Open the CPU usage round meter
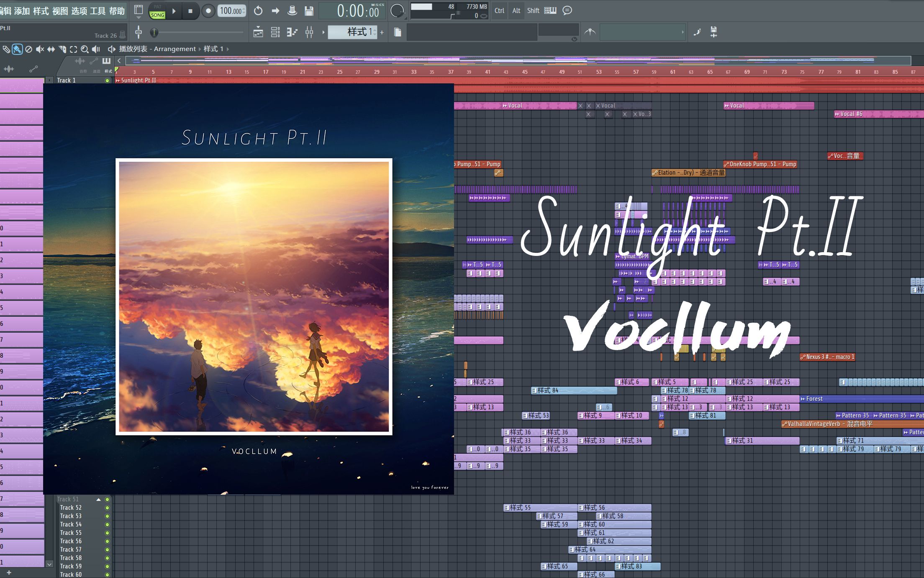The width and height of the screenshot is (924, 578). click(397, 11)
